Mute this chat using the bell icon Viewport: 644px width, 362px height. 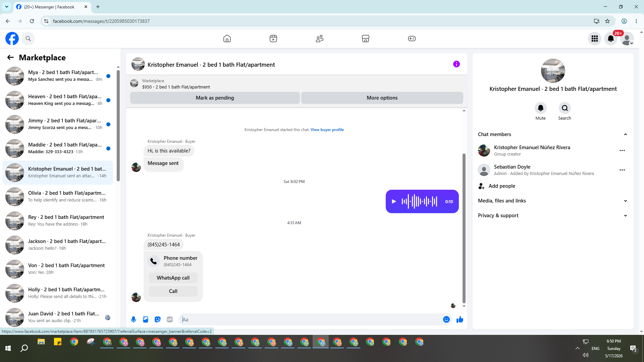tap(541, 108)
